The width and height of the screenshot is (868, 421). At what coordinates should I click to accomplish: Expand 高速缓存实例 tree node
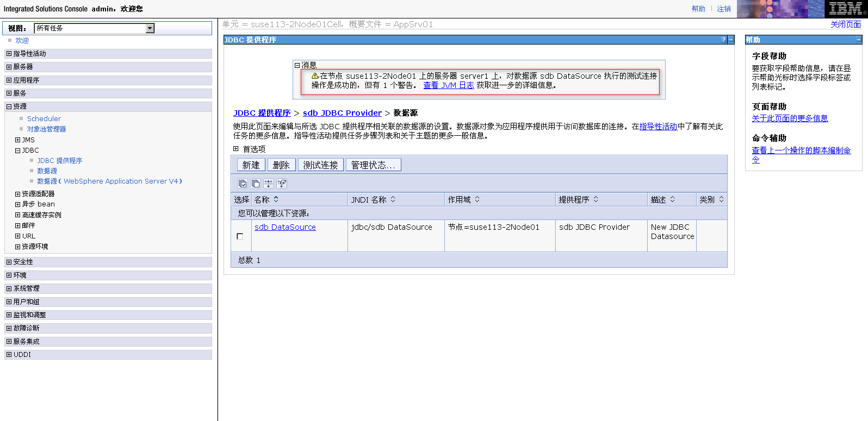(18, 215)
